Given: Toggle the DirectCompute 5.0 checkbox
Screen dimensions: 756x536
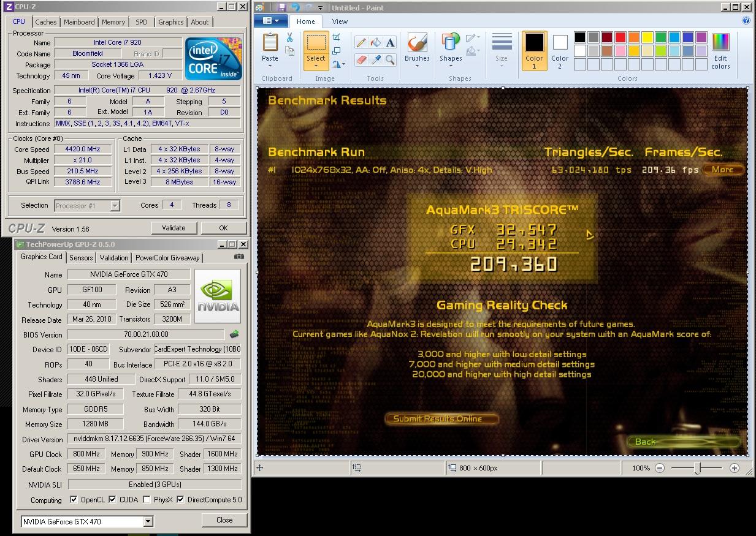Looking at the screenshot, I should coord(180,500).
